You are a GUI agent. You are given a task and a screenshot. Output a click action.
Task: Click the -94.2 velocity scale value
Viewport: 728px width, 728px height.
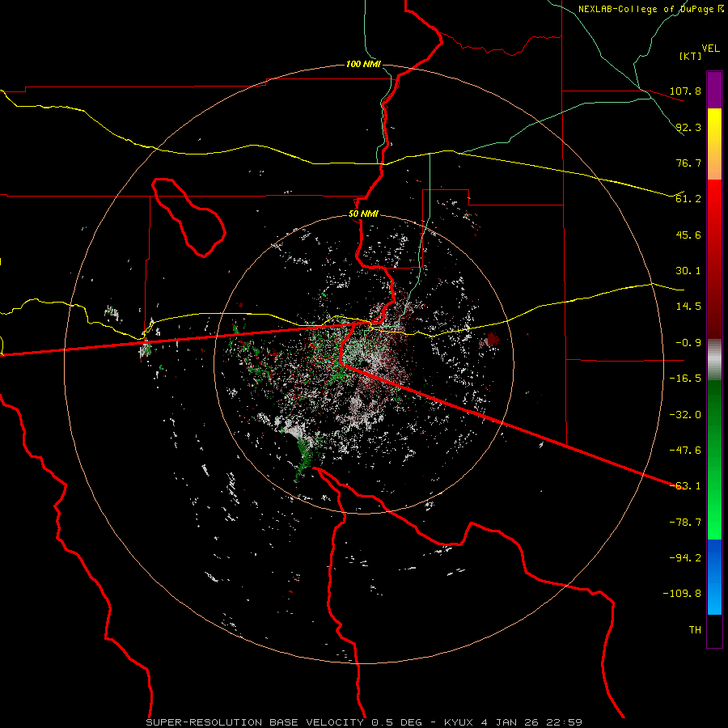pos(686,558)
